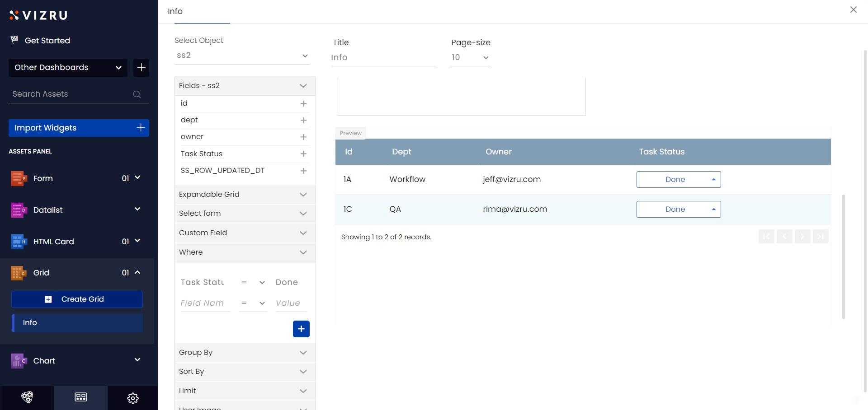Click the add dashboard plus icon
This screenshot has width=868, height=410.
click(141, 67)
